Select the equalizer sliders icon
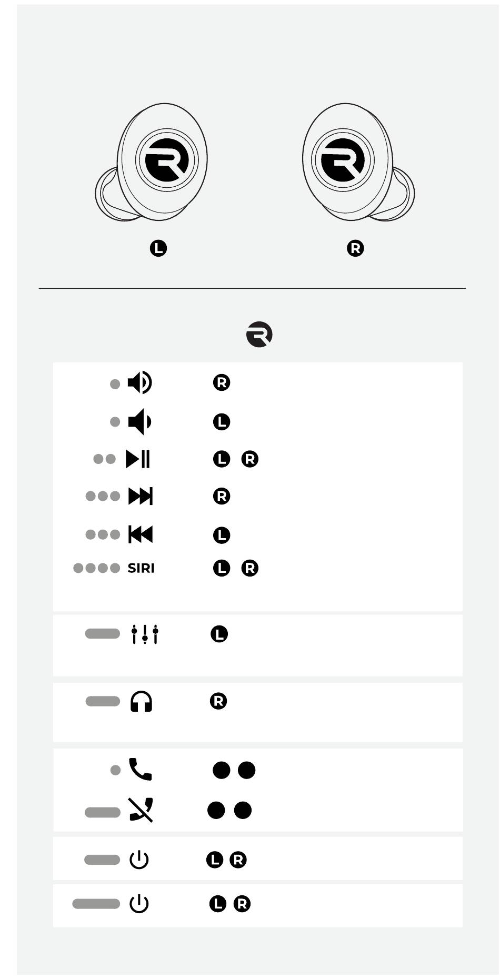 point(145,634)
